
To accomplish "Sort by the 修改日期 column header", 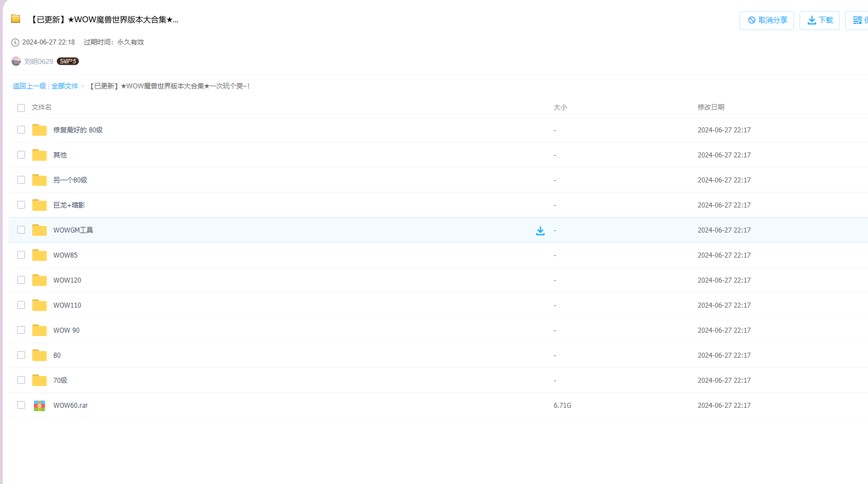I will point(711,107).
